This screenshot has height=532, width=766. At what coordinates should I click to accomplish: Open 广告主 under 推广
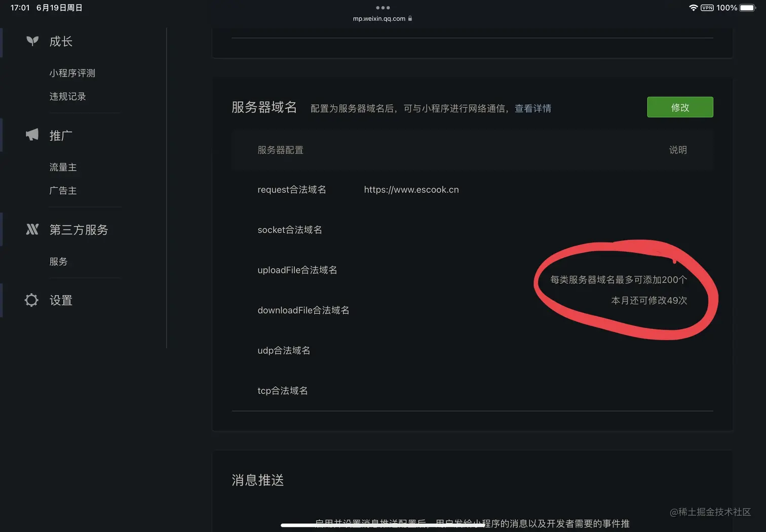(63, 190)
